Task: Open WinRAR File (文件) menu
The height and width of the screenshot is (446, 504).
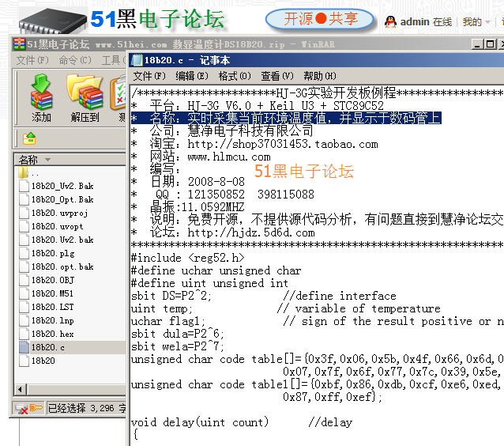Action: tap(32, 60)
